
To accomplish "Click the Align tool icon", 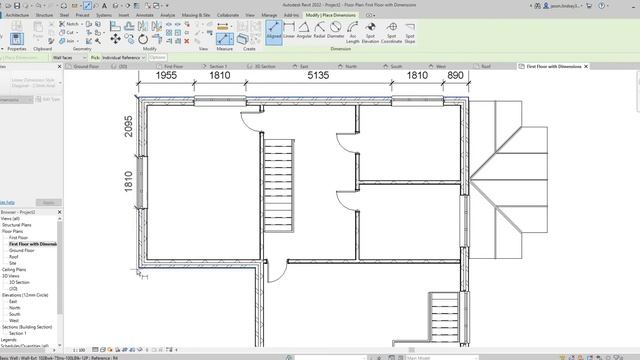I will coord(116,27).
